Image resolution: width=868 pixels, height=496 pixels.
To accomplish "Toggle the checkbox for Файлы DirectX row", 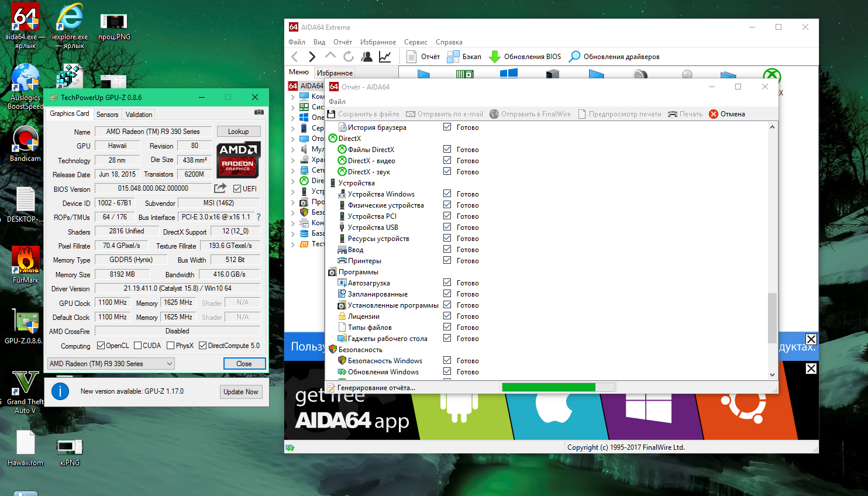I will (x=447, y=149).
